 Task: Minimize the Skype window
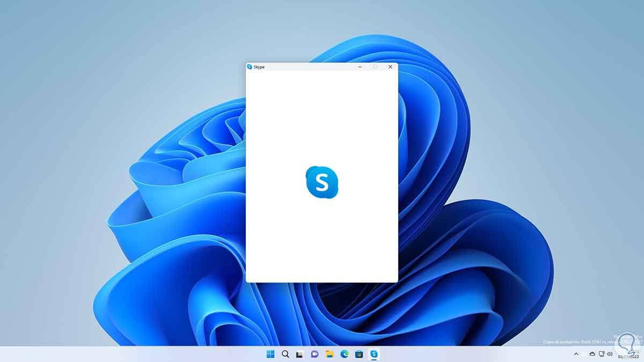click(360, 67)
